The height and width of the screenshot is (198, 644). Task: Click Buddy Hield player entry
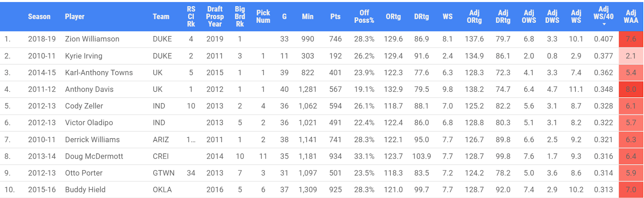pos(85,190)
